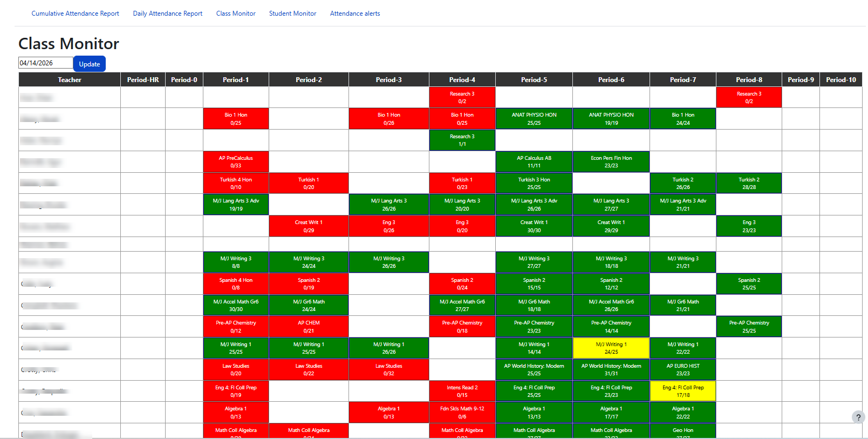Click green ANAT PHYSIO HON 25/25 cell

(534, 119)
